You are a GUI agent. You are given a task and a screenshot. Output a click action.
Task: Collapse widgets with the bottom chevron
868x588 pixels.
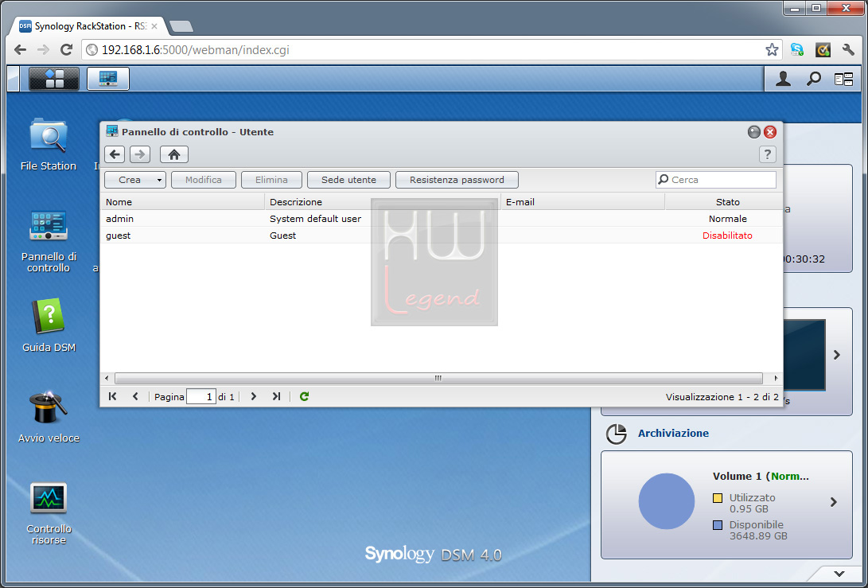pyautogui.click(x=839, y=574)
